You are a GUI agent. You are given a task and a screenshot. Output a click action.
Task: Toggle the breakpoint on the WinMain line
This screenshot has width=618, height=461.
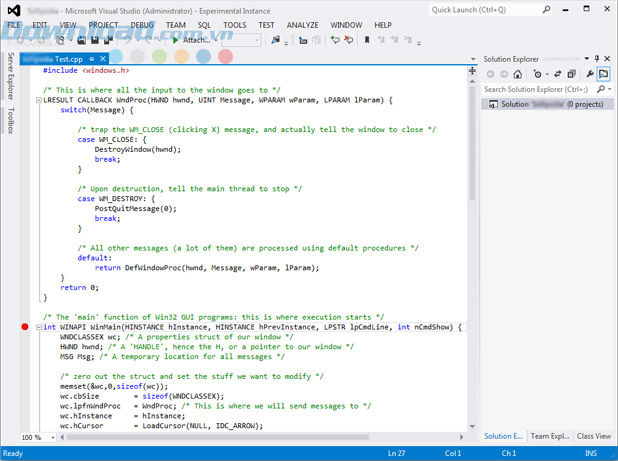pyautogui.click(x=25, y=327)
